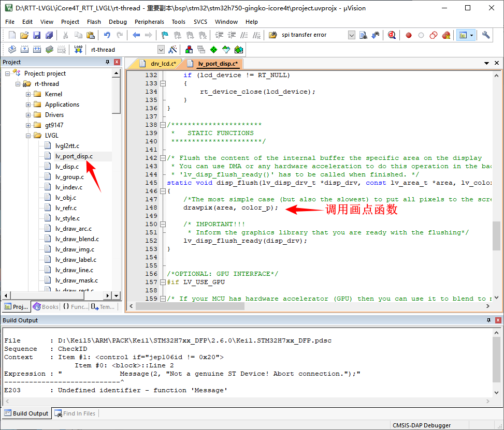Open the rt-thread target dropdown
Viewport: 504px width, 430px height.
tap(161, 50)
